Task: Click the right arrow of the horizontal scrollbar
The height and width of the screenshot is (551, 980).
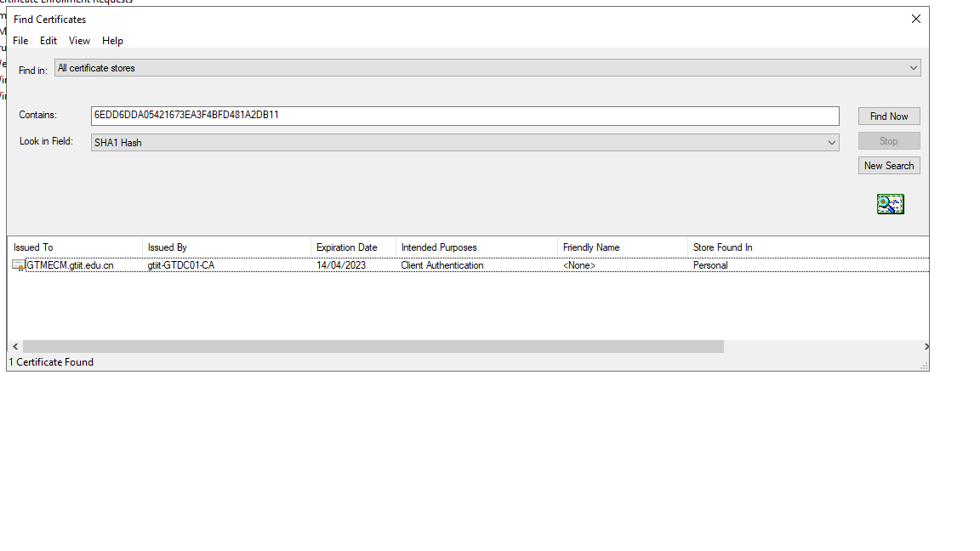Action: click(x=926, y=346)
